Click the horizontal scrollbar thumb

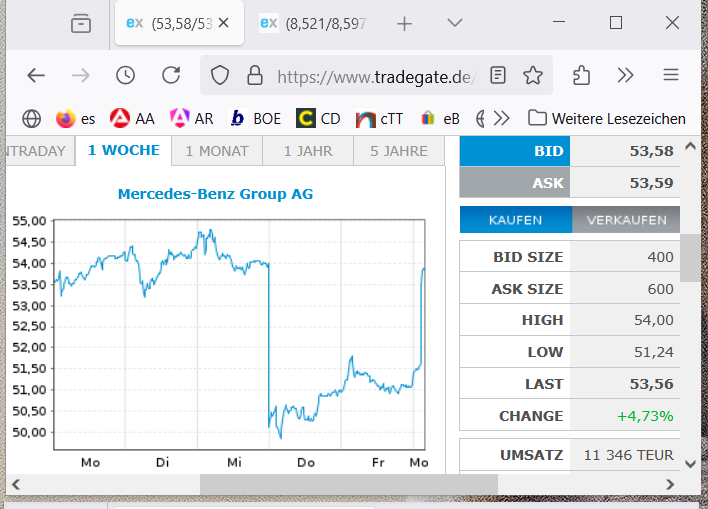pos(349,485)
